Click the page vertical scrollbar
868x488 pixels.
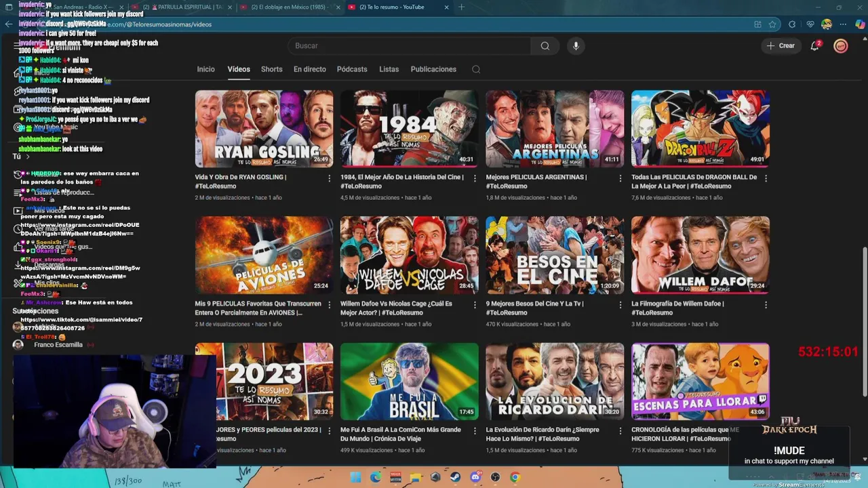[x=864, y=323]
